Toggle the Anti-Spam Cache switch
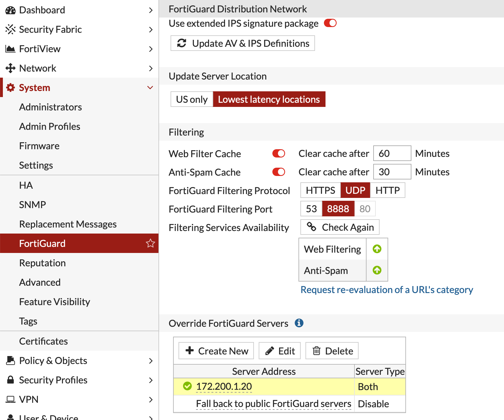 click(x=278, y=172)
